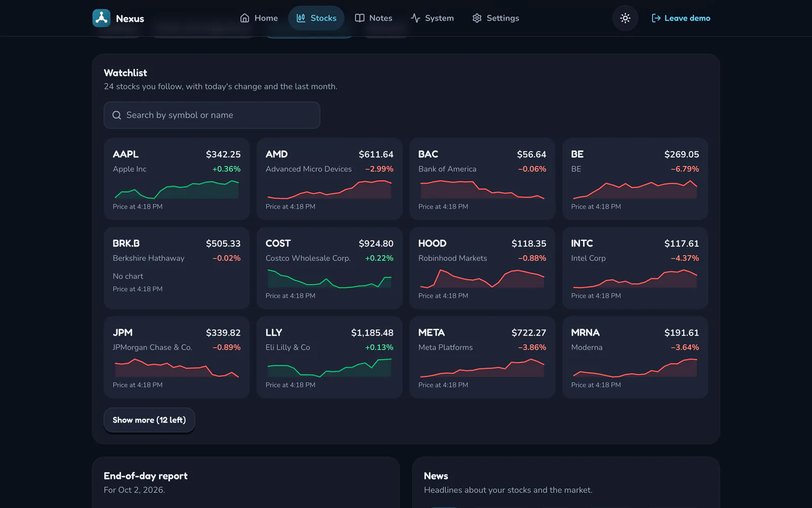Select the MRNA sparkline chart

(x=634, y=367)
